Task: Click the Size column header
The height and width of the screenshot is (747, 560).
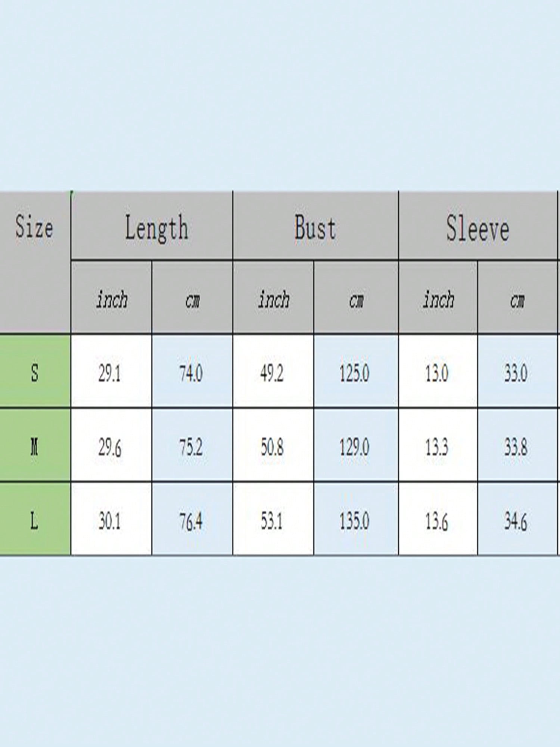Action: [x=34, y=228]
